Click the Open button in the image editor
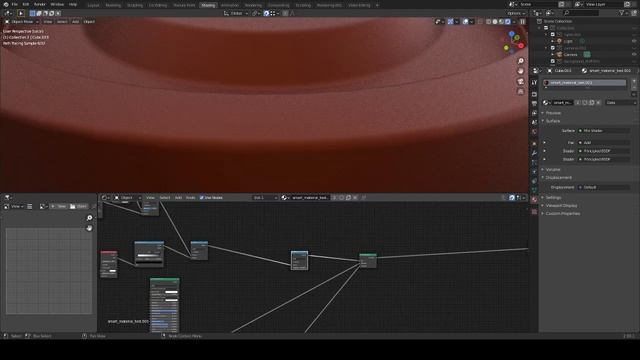The height and width of the screenshot is (360, 640). 78,207
